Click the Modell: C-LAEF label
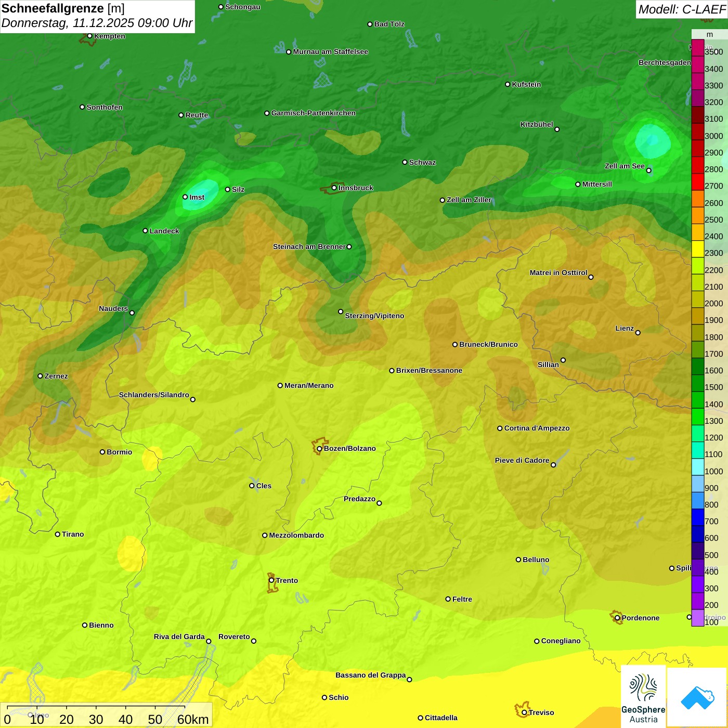This screenshot has width=728, height=728. tap(682, 9)
